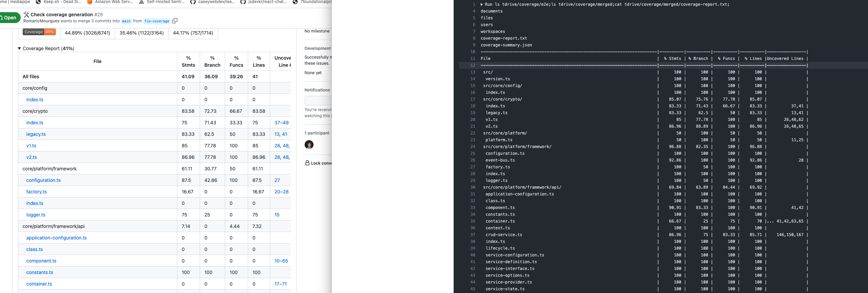Click the Coverage 45% badge
Viewport: 868px width, 293px height.
tap(39, 32)
